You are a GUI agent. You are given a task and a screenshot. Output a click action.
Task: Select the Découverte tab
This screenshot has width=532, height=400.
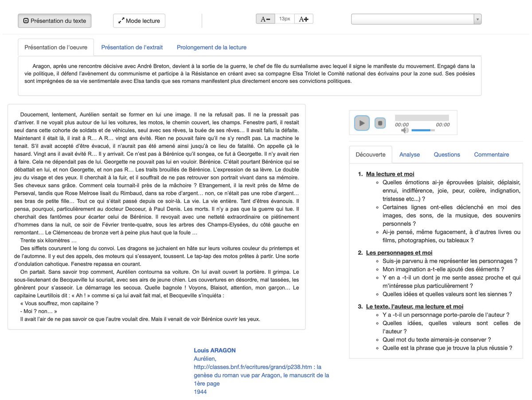tap(371, 155)
